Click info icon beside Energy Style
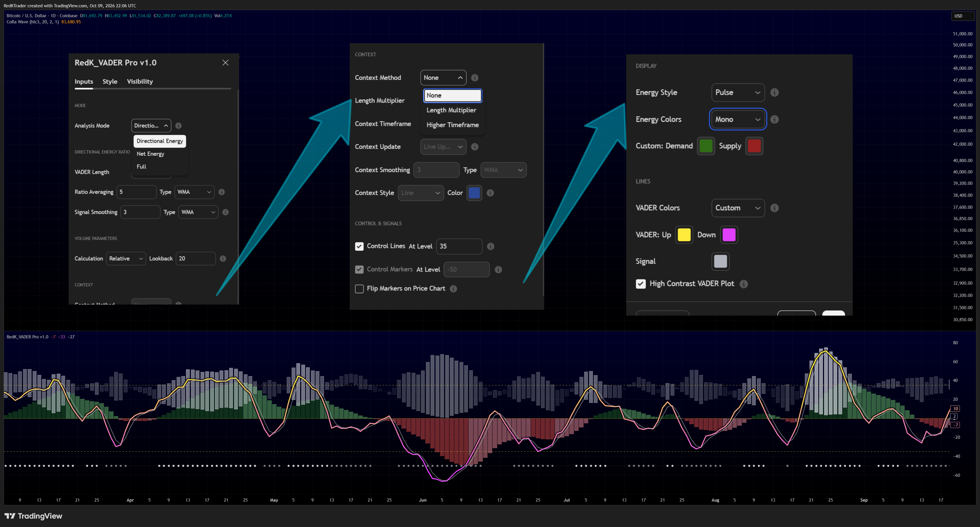980x527 pixels. [x=774, y=93]
